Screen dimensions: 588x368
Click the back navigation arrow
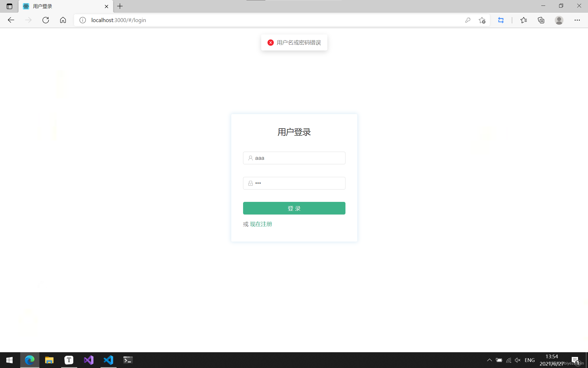pos(11,20)
